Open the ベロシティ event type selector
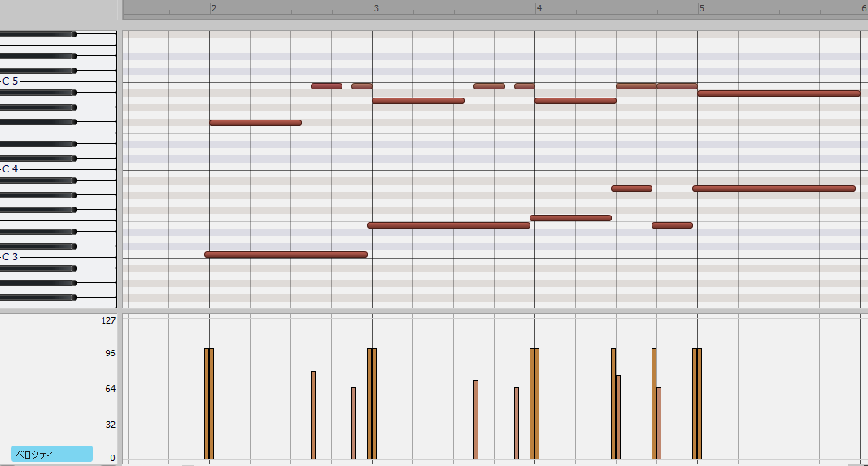The image size is (868, 466). [52, 454]
